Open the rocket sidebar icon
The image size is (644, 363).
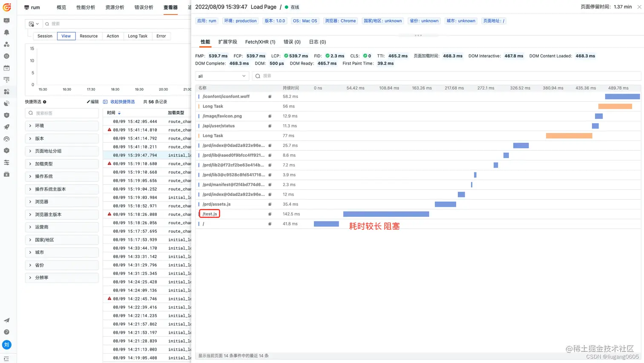(x=7, y=127)
